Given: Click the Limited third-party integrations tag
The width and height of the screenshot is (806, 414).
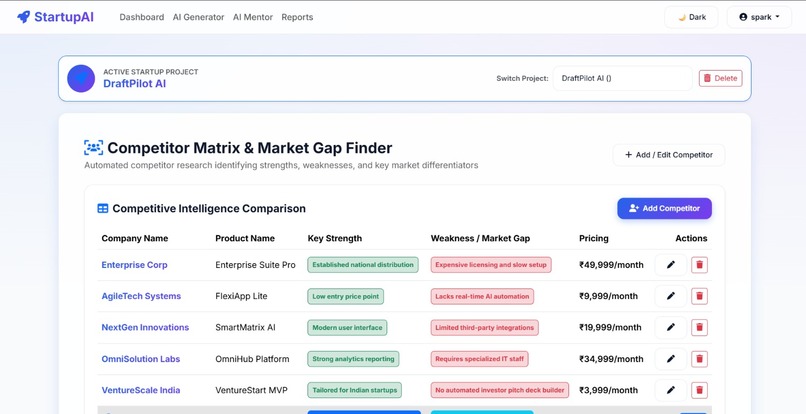Looking at the screenshot, I should point(485,328).
